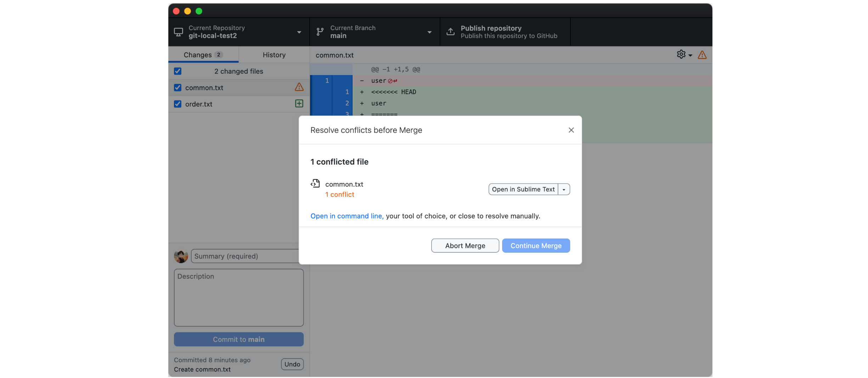Viewport: 868px width, 378px height.
Task: Close the Resolve conflicts dialog
Action: (571, 130)
